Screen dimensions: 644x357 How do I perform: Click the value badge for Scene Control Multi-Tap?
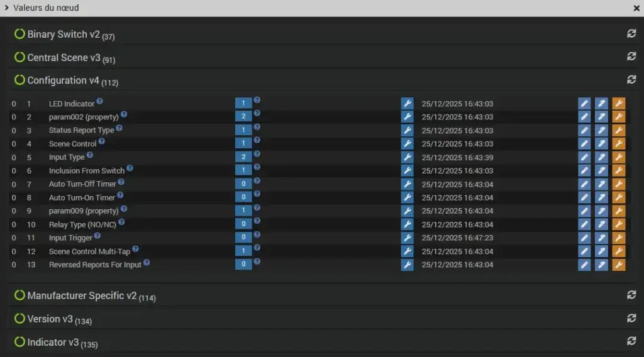[243, 251]
